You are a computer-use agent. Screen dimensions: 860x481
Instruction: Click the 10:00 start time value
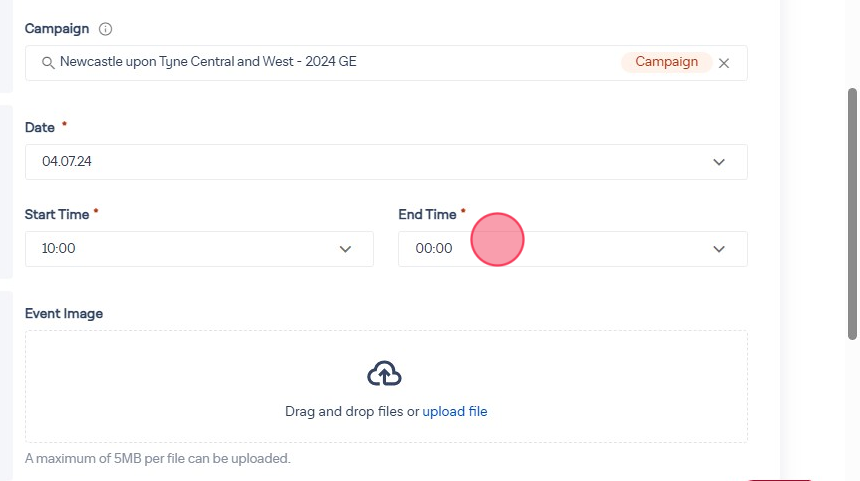58,249
